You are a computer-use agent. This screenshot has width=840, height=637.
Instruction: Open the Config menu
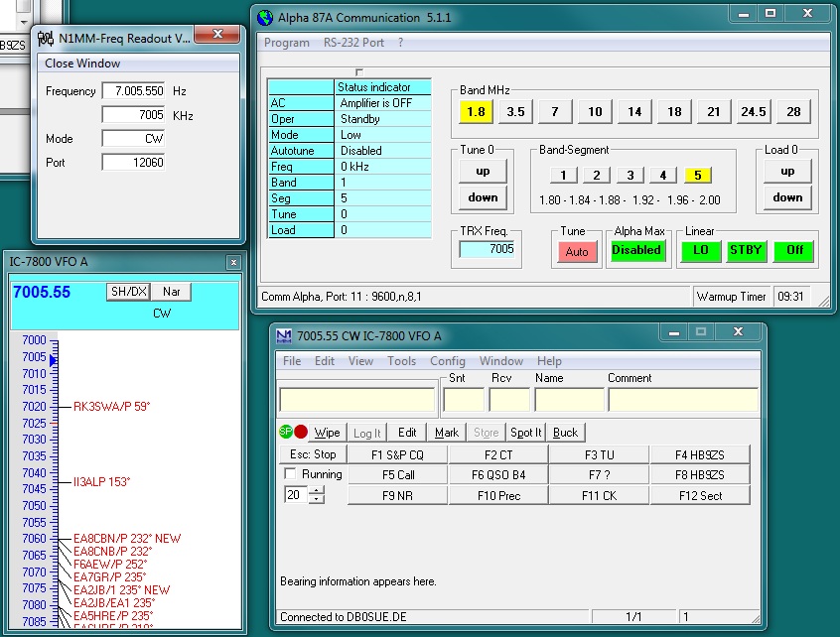(448, 361)
